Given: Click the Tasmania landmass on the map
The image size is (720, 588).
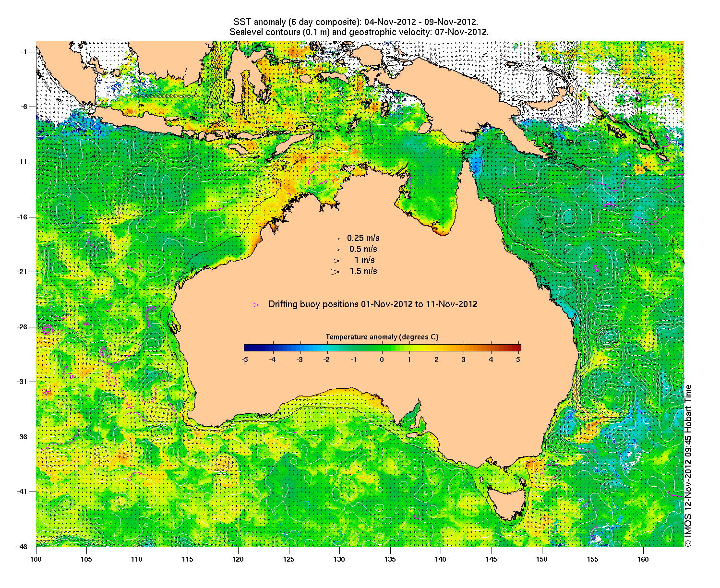Looking at the screenshot, I should (x=508, y=503).
